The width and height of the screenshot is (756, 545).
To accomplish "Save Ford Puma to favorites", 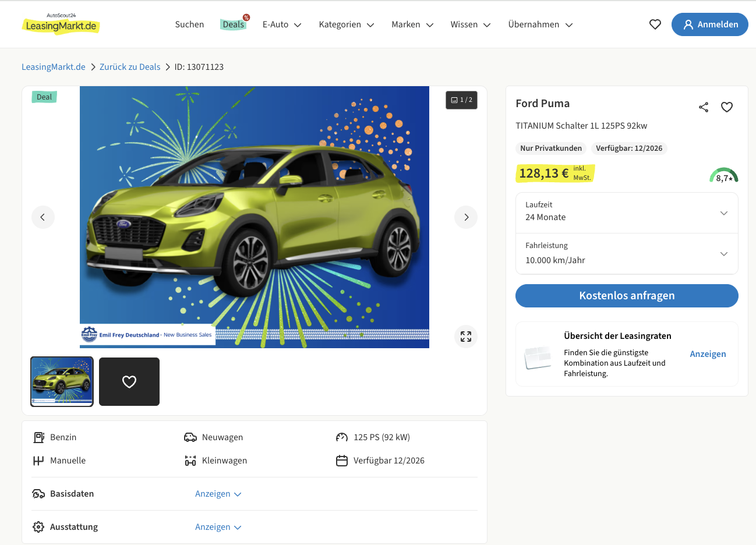I will (x=727, y=107).
